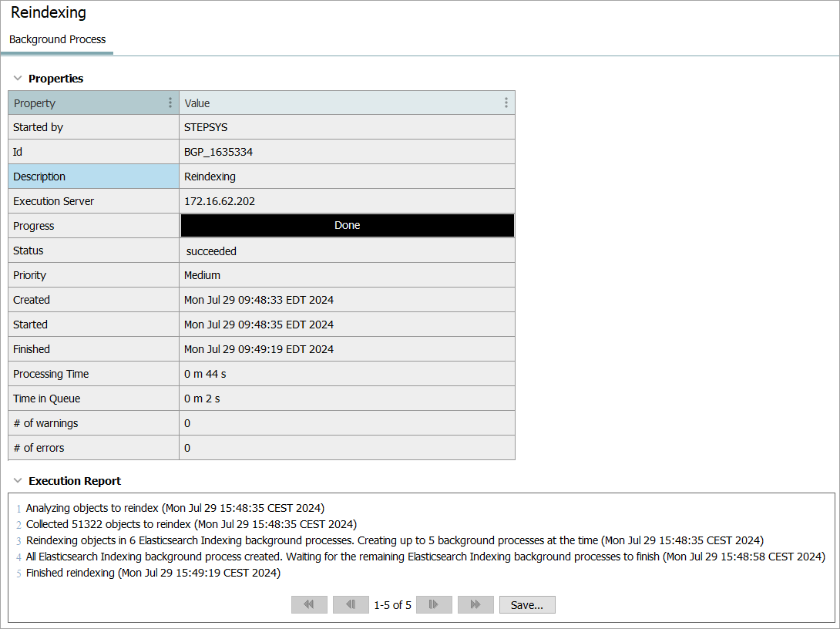Select the Description property row
The image size is (840, 629).
(93, 177)
